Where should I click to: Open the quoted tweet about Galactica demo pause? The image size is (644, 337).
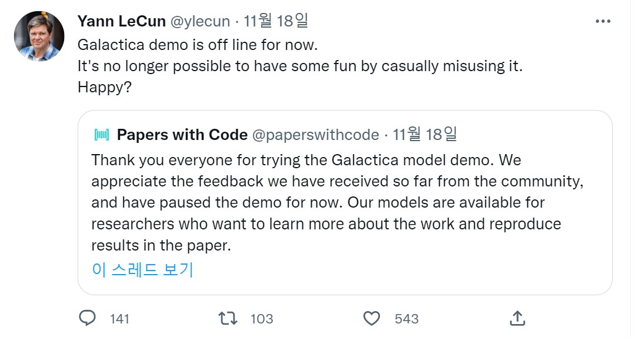click(x=337, y=202)
